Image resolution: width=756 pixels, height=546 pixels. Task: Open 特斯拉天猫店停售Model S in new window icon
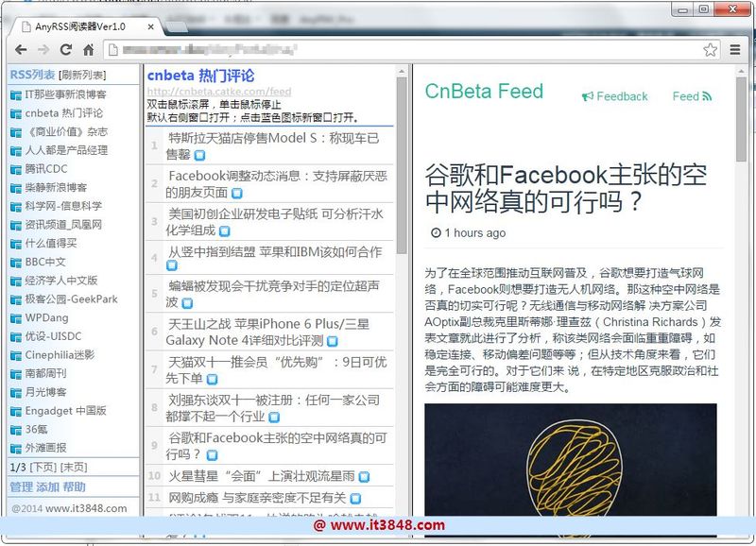[x=199, y=155]
